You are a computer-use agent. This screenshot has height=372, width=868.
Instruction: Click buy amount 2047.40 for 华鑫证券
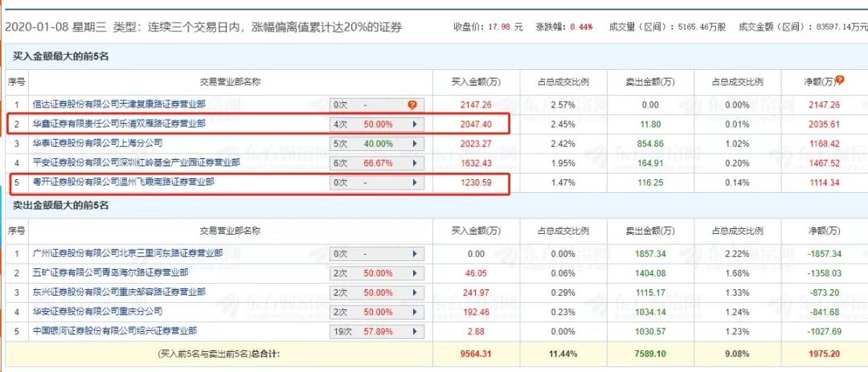coord(476,125)
